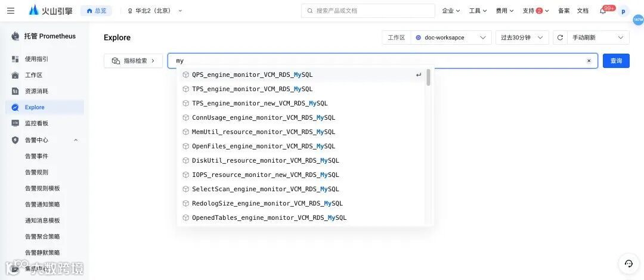
Task: Click the cube icon beside RedologSize_engine_monitor
Action: click(185, 203)
